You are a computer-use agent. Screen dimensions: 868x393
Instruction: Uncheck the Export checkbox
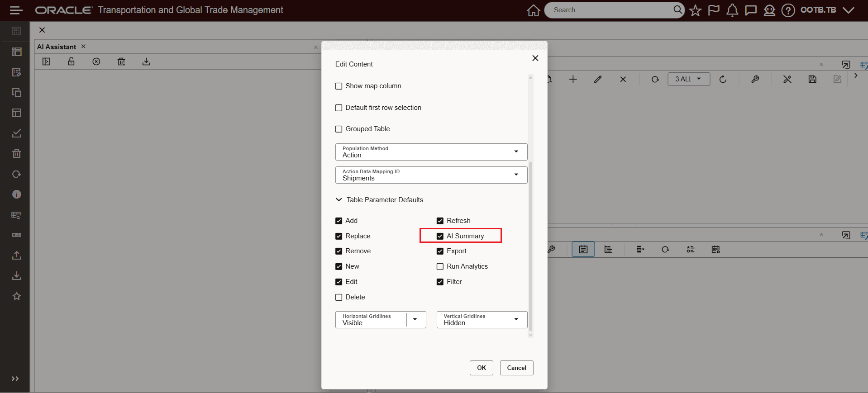[x=440, y=251]
